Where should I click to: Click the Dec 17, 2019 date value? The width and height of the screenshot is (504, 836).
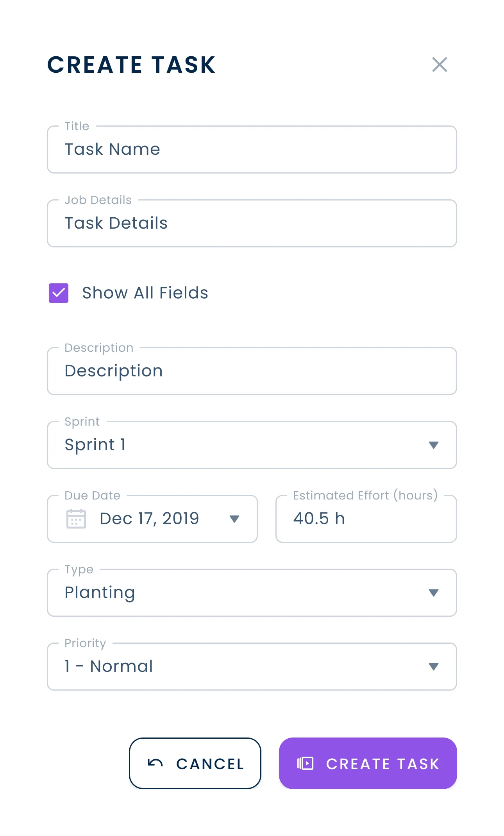tap(149, 519)
